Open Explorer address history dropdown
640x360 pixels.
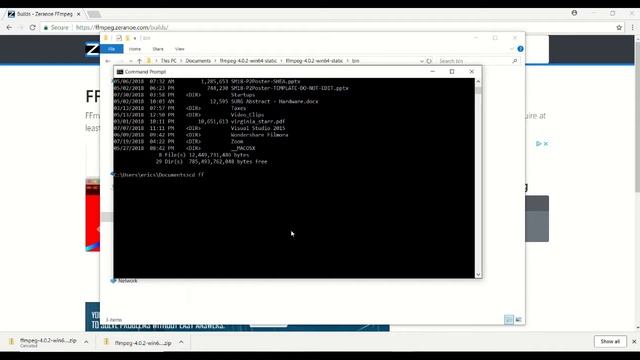coord(422,61)
